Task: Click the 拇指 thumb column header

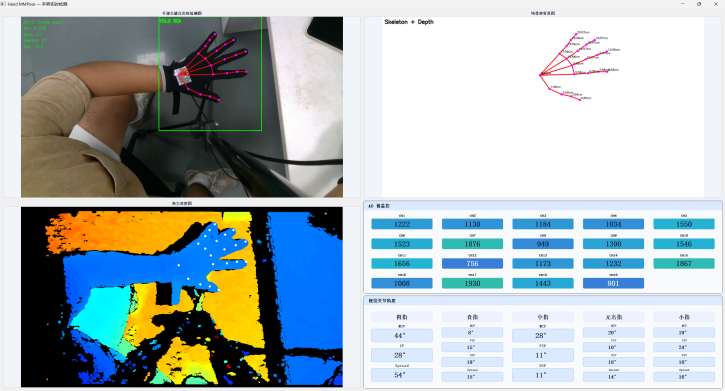Action: 402,317
